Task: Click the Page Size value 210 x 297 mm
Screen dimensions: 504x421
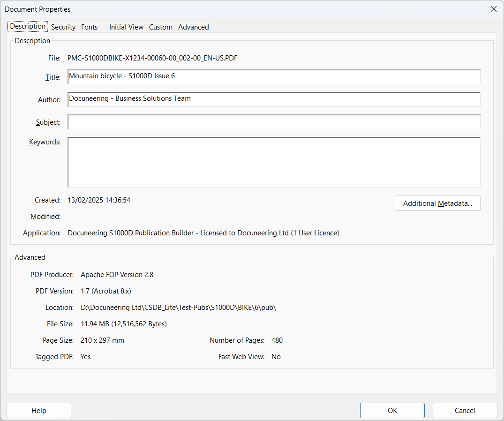Action: click(x=102, y=340)
